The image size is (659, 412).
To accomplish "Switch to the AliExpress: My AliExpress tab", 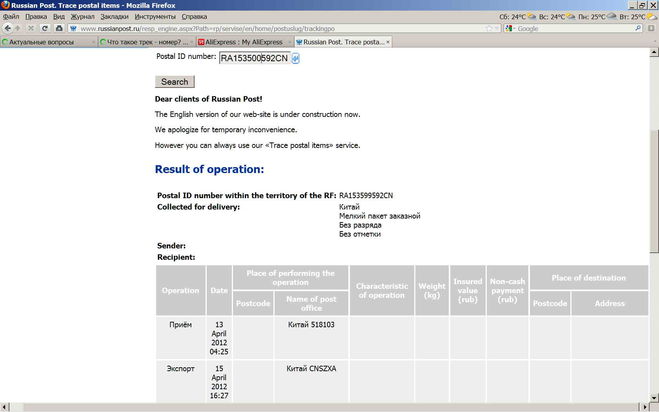I will 245,42.
